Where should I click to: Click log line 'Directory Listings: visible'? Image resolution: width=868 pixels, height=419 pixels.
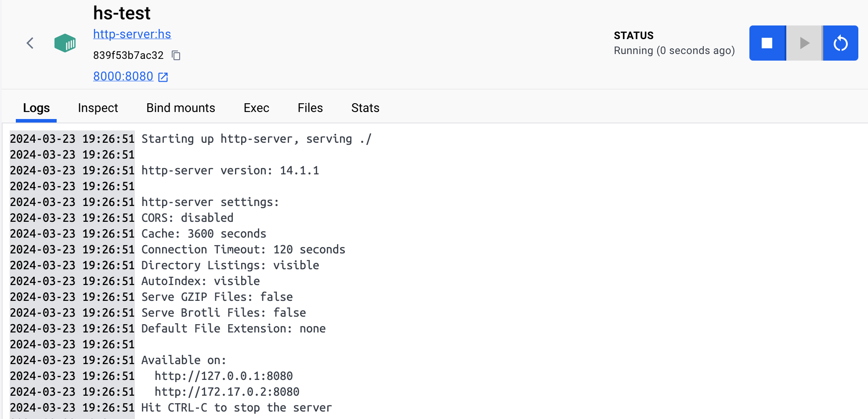(x=230, y=266)
